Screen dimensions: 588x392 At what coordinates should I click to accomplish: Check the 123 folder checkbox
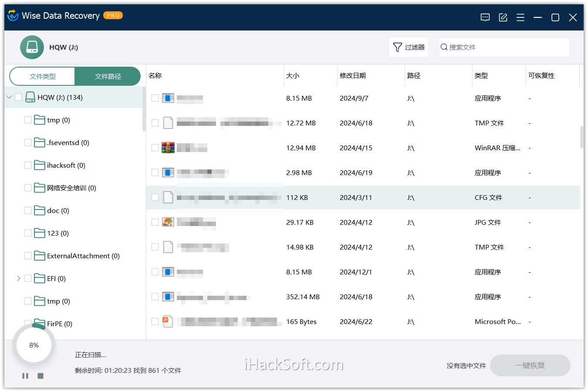(28, 233)
